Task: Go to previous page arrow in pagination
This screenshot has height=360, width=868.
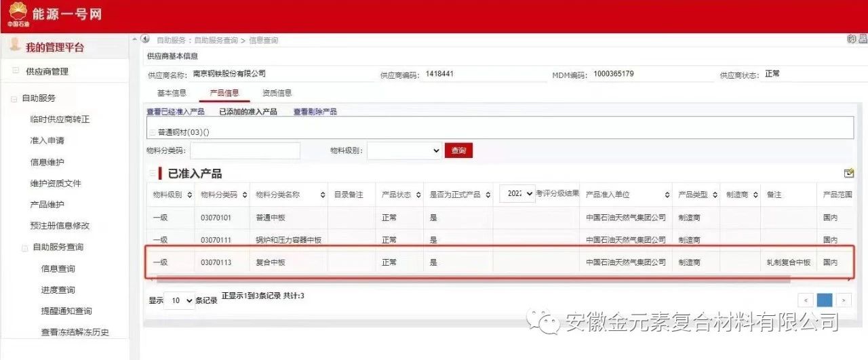Action: tap(806, 300)
